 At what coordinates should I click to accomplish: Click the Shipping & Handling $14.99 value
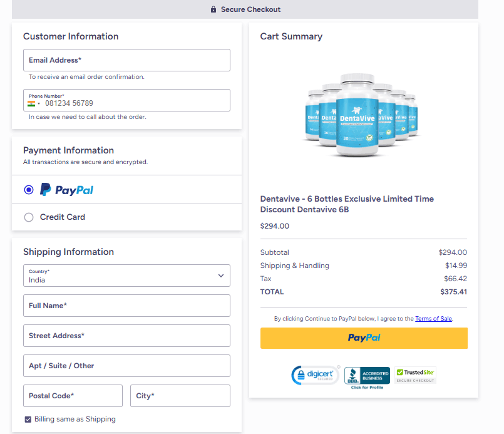pyautogui.click(x=456, y=266)
